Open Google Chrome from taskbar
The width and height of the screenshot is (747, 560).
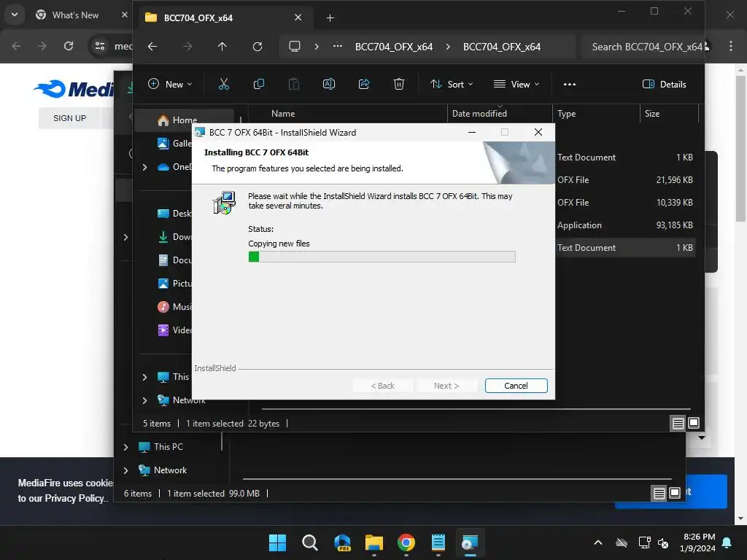coord(406,542)
